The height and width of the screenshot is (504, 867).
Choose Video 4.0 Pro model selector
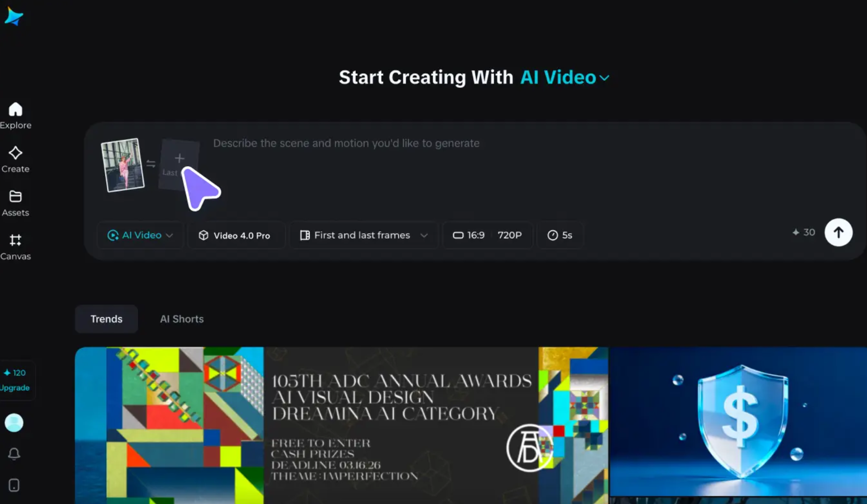235,235
